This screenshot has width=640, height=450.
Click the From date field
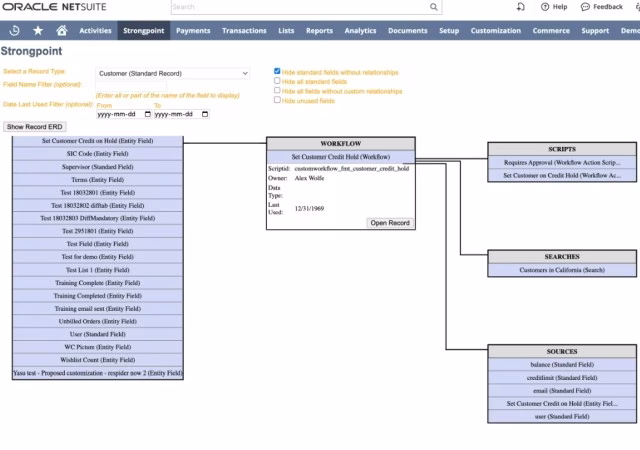point(124,114)
